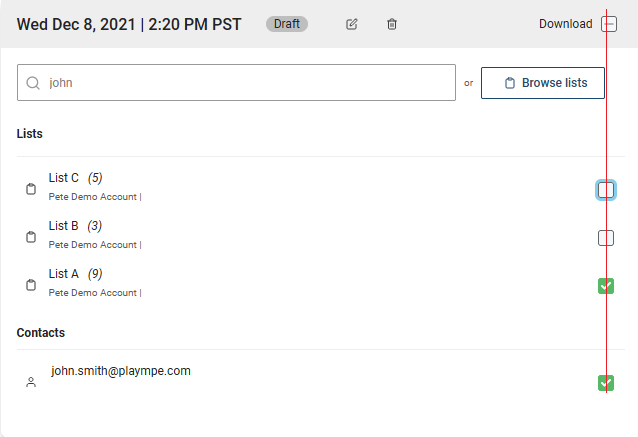
Task: Click the search magnifier icon
Action: pyautogui.click(x=33, y=83)
